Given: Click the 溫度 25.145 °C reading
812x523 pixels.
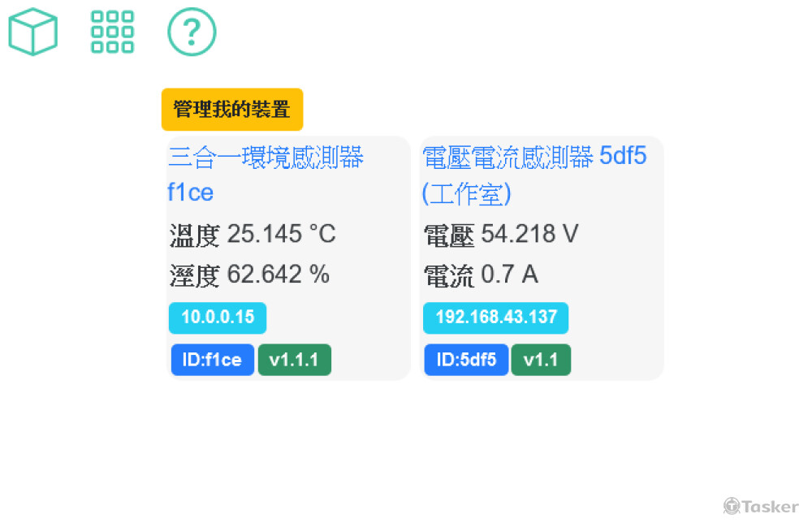Looking at the screenshot, I should click(252, 235).
